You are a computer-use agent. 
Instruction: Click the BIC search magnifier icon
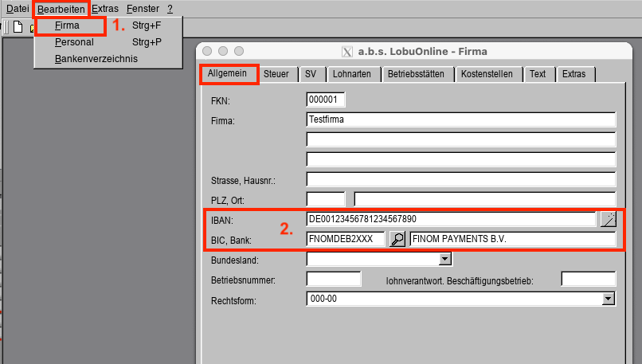click(397, 239)
